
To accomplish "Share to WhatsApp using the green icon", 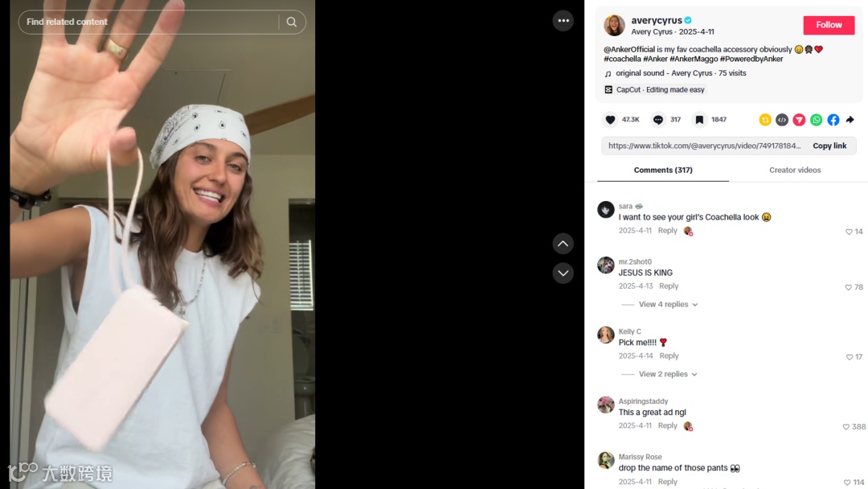I will pos(816,120).
